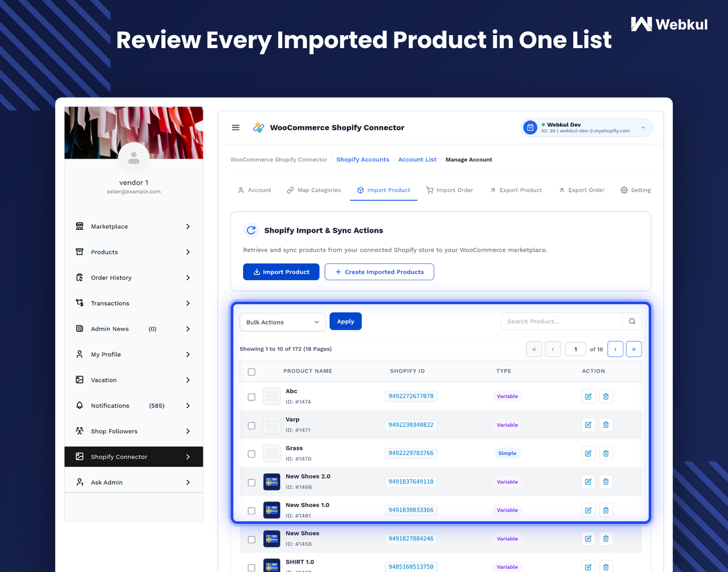Click Shopify ID 9492229783766
The width and height of the screenshot is (728, 572).
411,453
